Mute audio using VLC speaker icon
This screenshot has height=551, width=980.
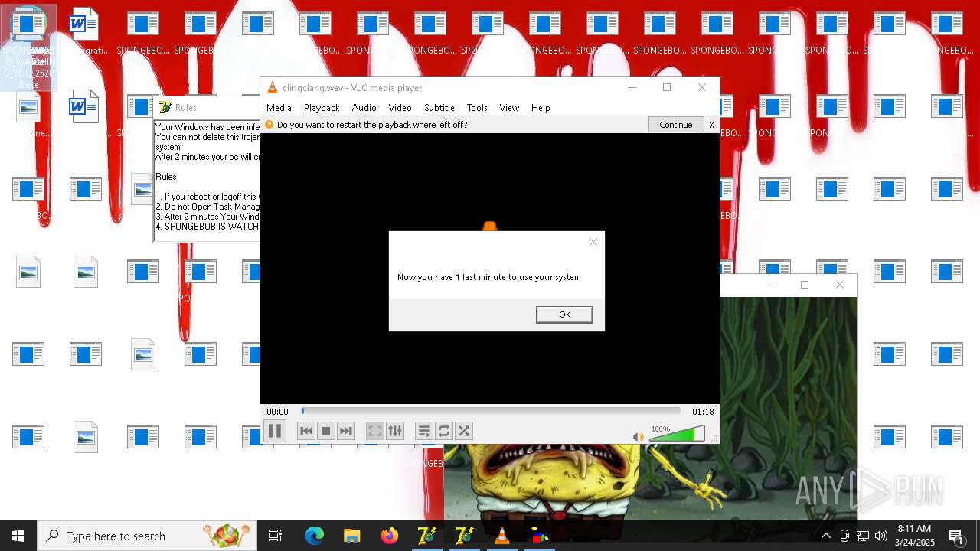[x=639, y=436]
